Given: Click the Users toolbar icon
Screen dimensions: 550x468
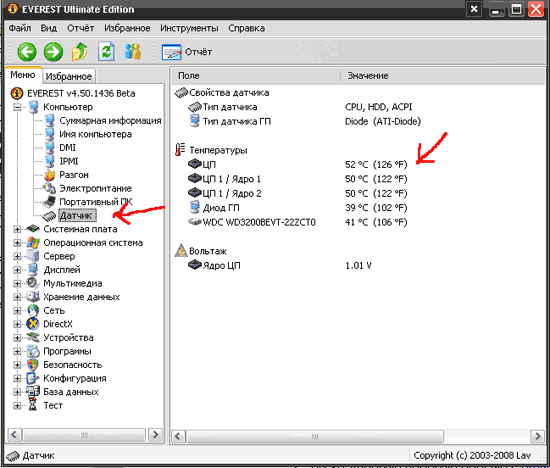Looking at the screenshot, I should pos(133,52).
